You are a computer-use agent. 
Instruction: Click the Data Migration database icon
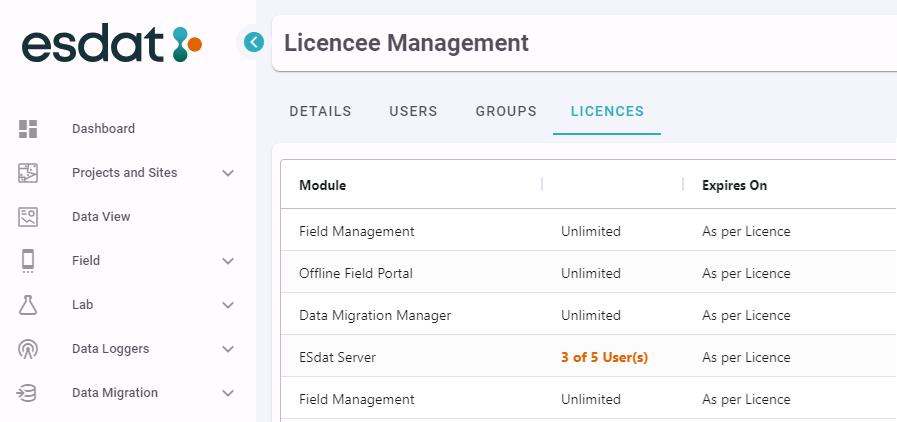point(26,393)
